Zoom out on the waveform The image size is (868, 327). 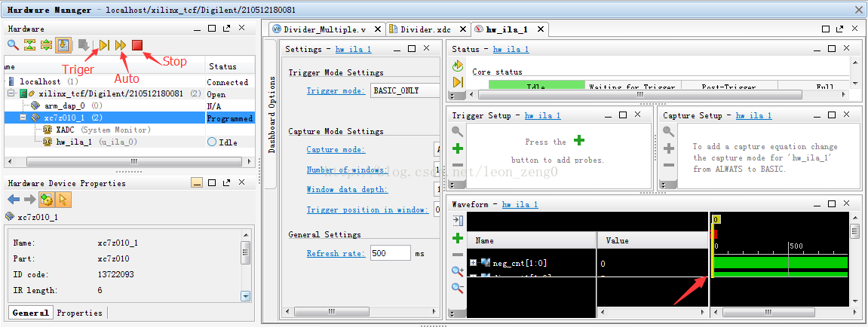click(x=457, y=288)
